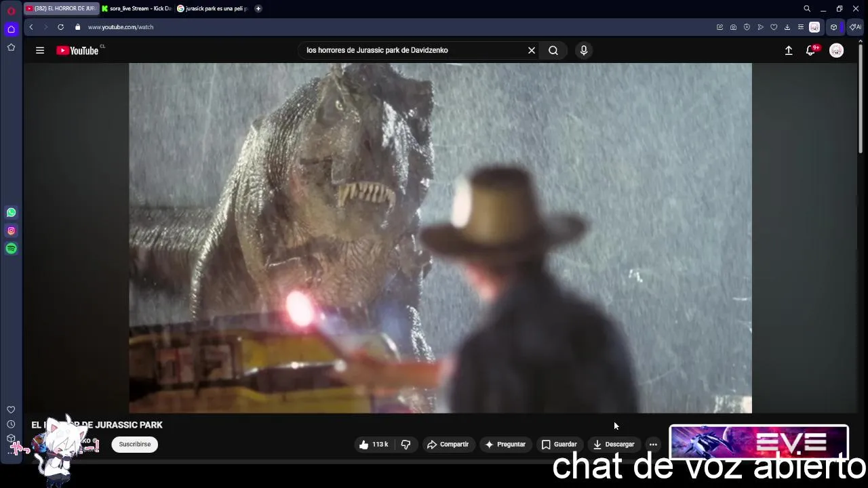Click the Compartir share button
The image size is (868, 488).
pos(448,445)
